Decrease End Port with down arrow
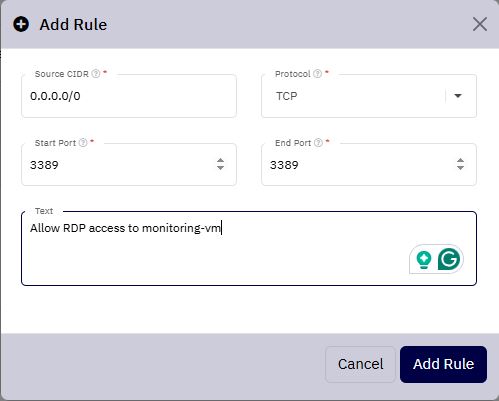This screenshot has height=401, width=499. [x=460, y=167]
